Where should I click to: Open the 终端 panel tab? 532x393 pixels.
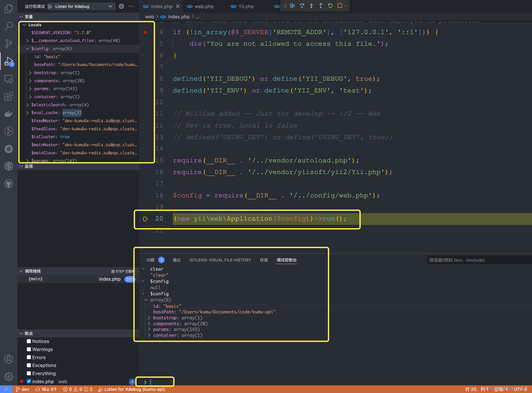click(x=264, y=260)
